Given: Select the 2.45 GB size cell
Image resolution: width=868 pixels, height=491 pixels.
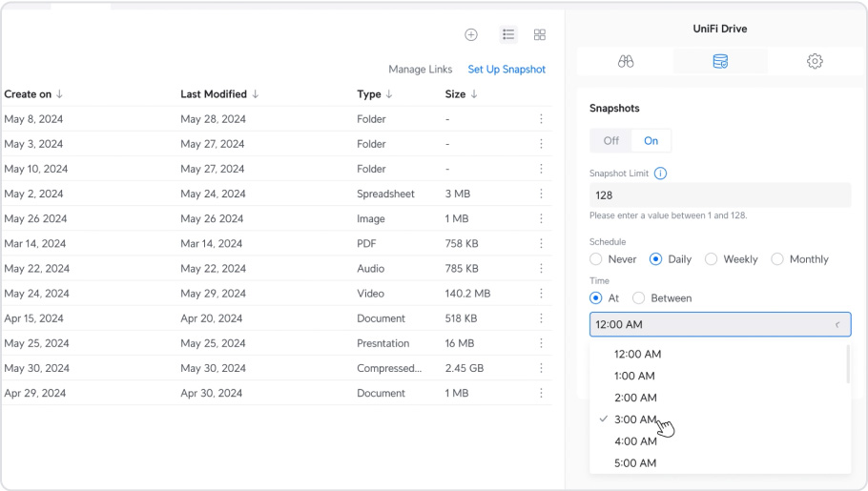Looking at the screenshot, I should tap(465, 368).
